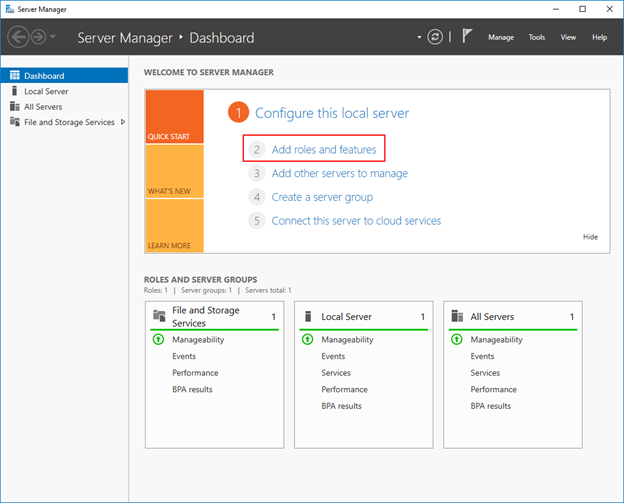Open Performance in File and Storage tile

(x=195, y=373)
